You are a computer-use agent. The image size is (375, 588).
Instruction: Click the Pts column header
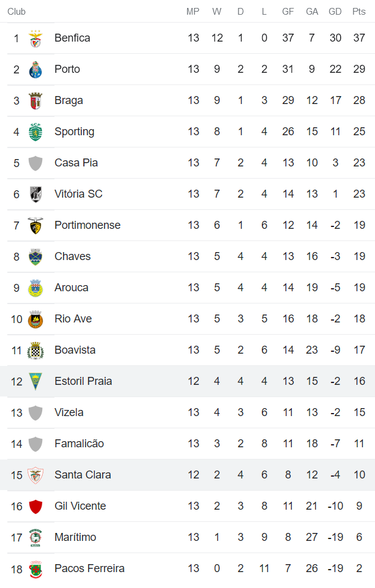coord(359,12)
